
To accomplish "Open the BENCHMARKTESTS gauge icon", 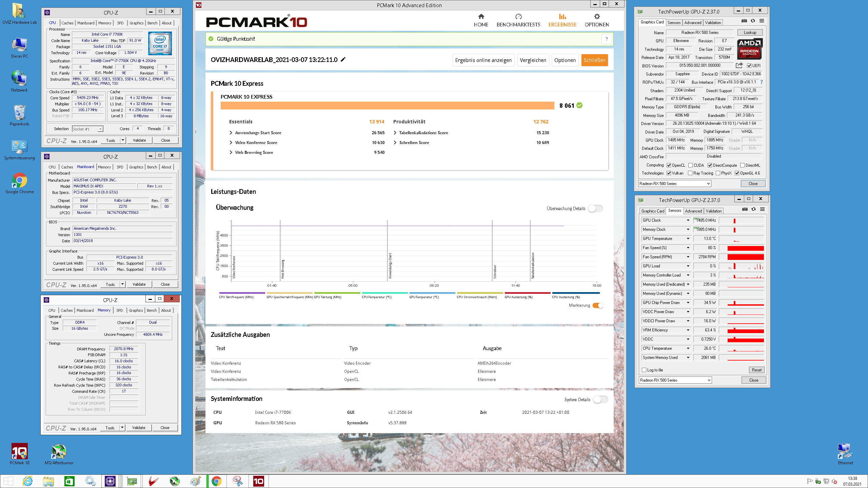I will (518, 16).
